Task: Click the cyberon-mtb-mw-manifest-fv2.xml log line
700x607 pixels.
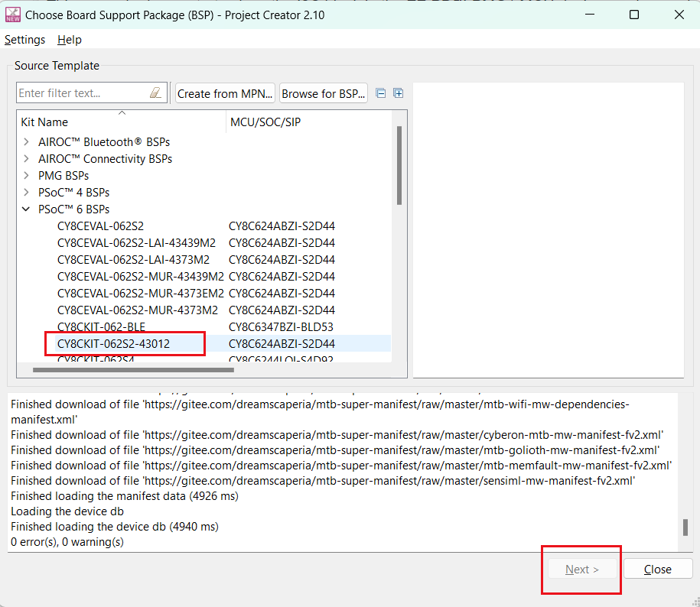Action: pyautogui.click(x=337, y=435)
